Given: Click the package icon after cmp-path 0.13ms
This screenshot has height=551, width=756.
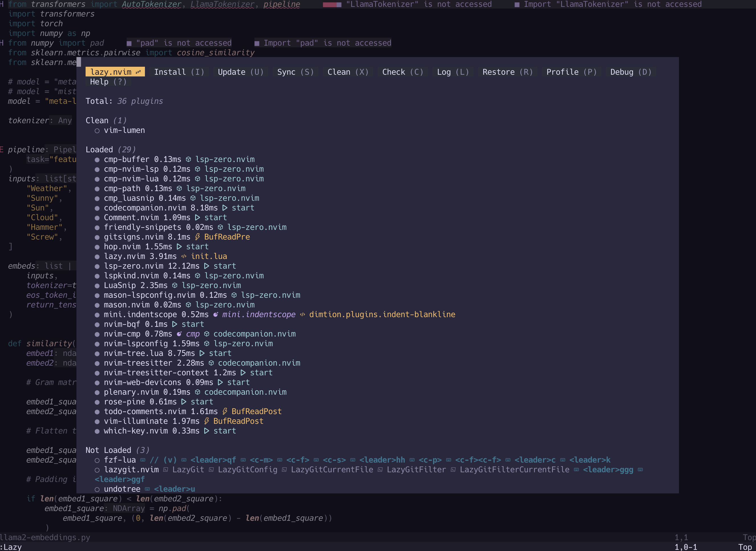Looking at the screenshot, I should coord(179,189).
